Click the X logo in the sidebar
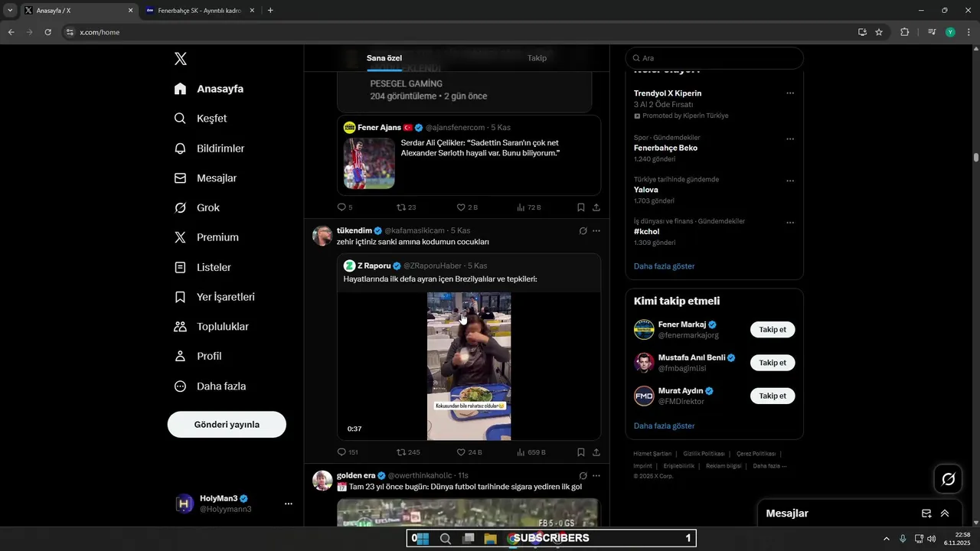980x551 pixels. point(180,59)
